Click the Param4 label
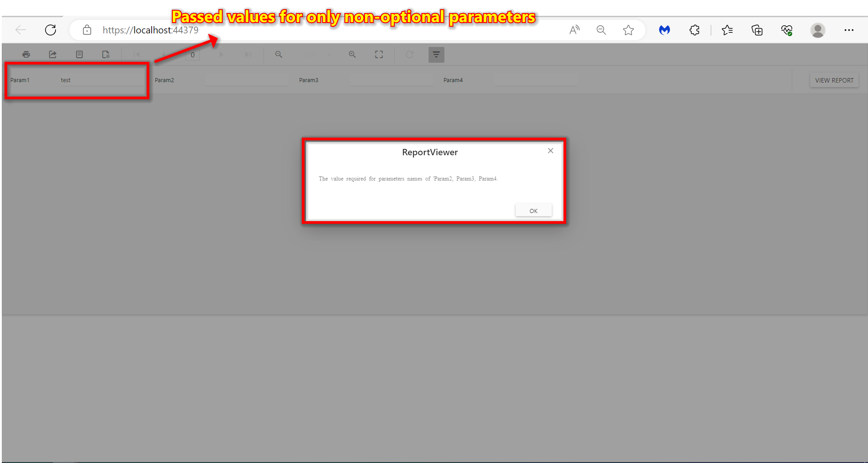 (x=453, y=80)
